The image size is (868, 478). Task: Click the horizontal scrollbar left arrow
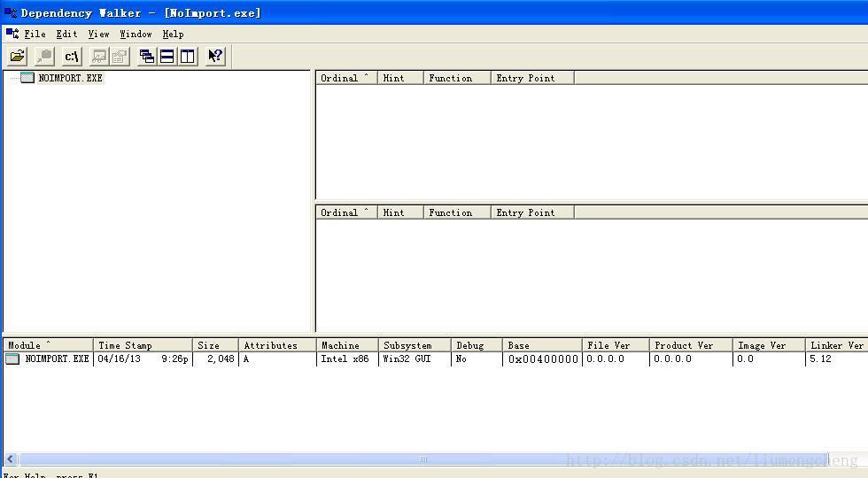click(11, 459)
